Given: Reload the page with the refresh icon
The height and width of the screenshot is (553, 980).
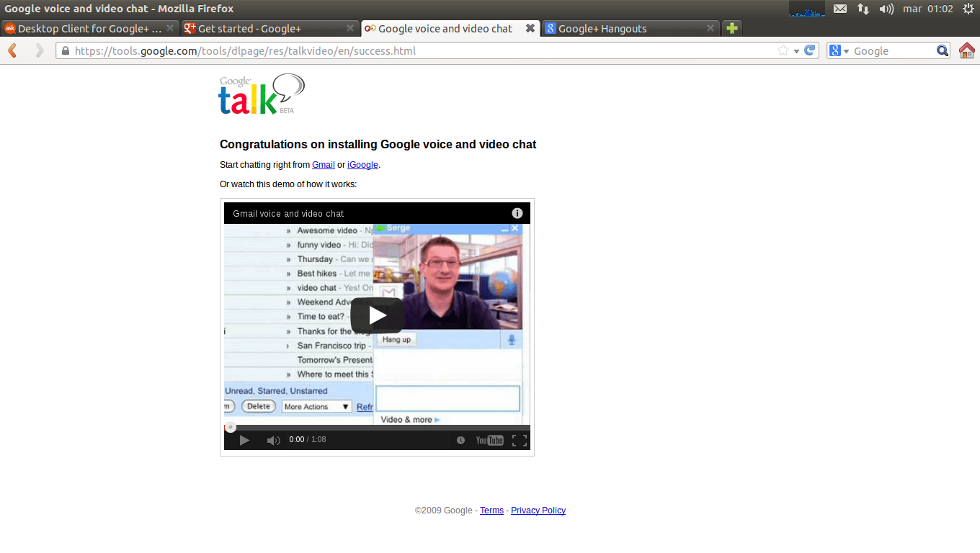Looking at the screenshot, I should tap(809, 50).
